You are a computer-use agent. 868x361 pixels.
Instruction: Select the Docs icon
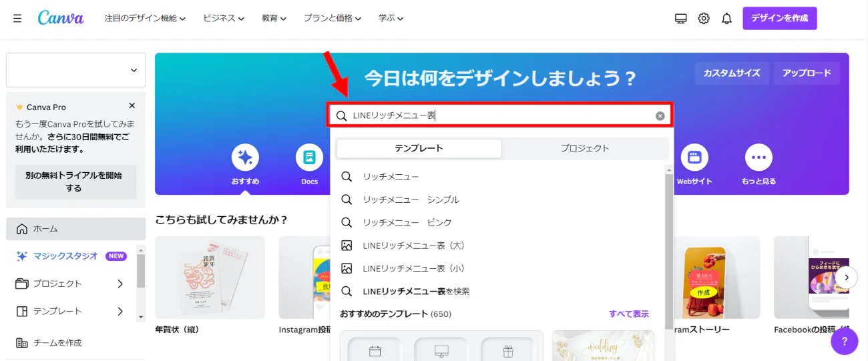tap(309, 157)
